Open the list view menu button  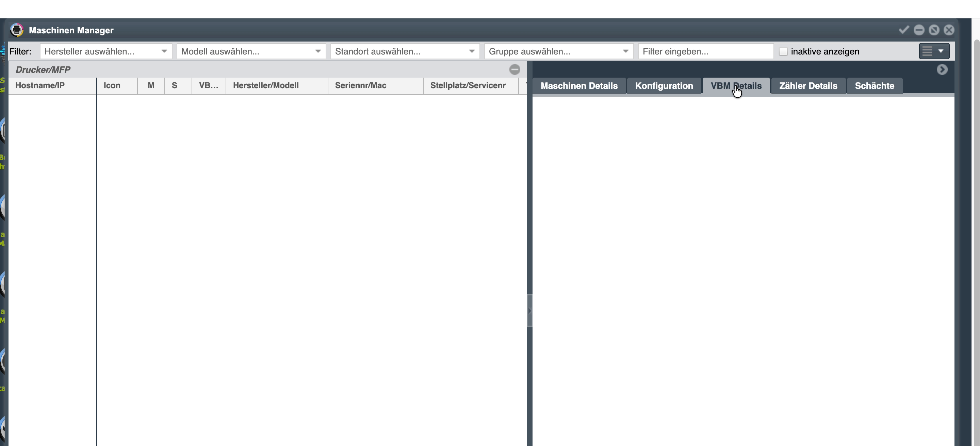[934, 51]
